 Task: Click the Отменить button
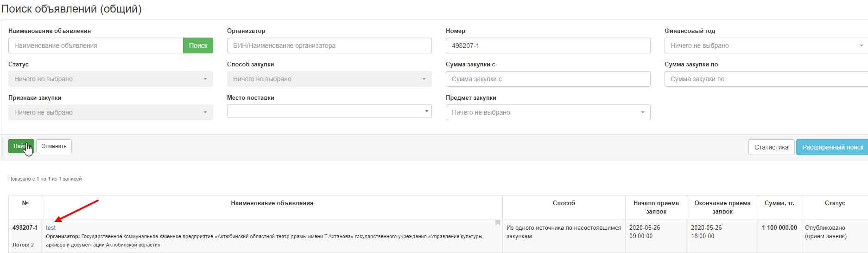[x=54, y=146]
